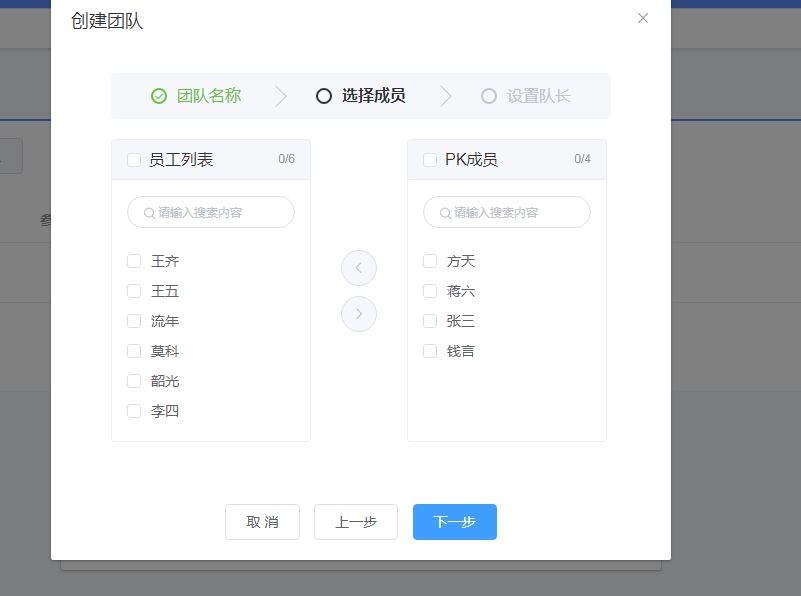Move selected members left with arrow button
Viewport: 801px width, 596px height.
pyautogui.click(x=359, y=268)
